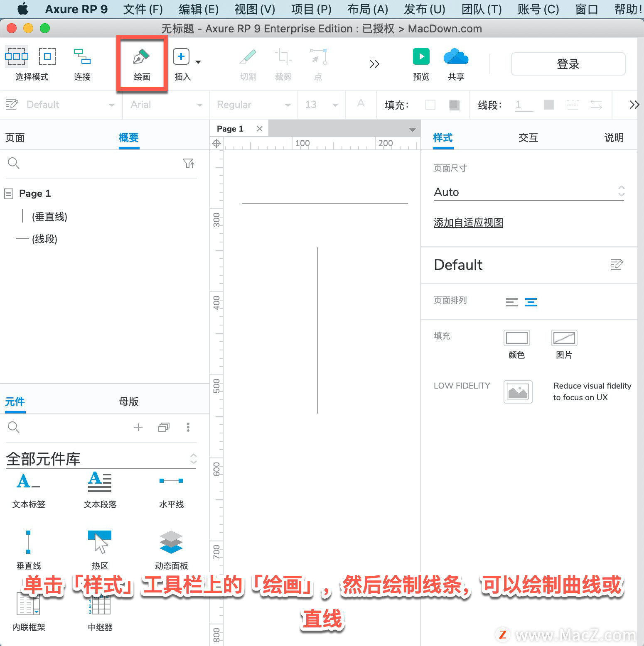Viewport: 644px width, 646px height.
Task: Switch to the 母版 masters tab
Action: (x=129, y=402)
